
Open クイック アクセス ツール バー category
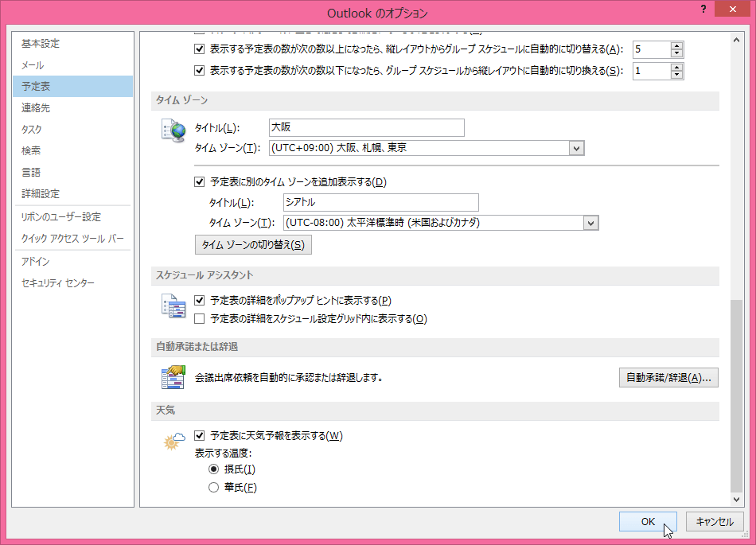[72, 239]
